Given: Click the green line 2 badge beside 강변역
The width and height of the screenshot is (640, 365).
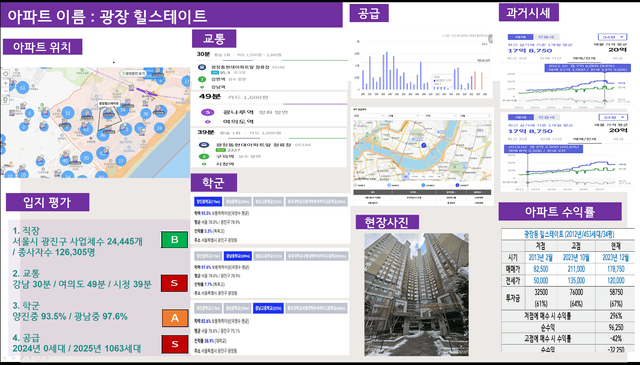Looking at the screenshot, I should (x=202, y=79).
